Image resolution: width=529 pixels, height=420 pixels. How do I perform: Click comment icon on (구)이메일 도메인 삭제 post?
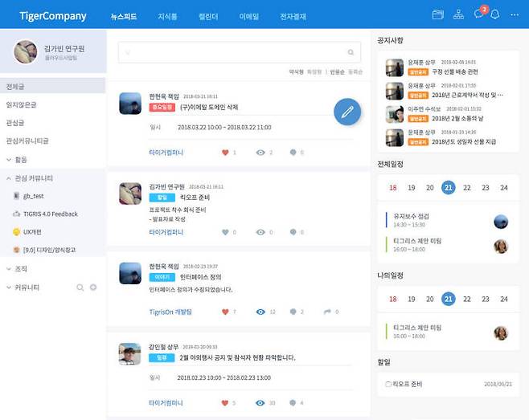[293, 153]
